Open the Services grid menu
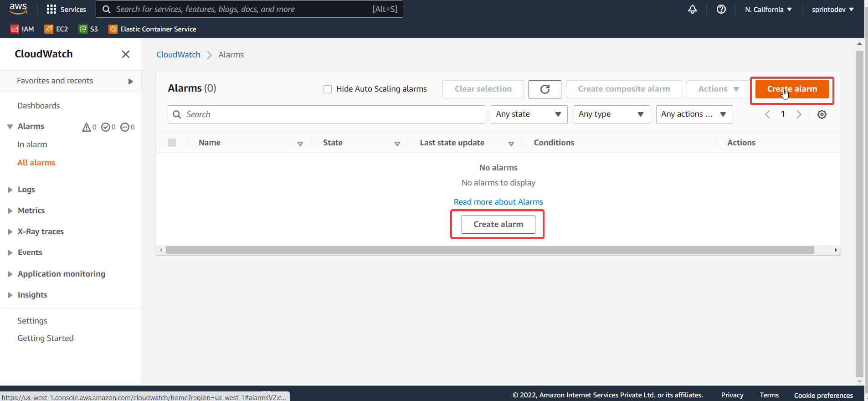 pos(66,9)
